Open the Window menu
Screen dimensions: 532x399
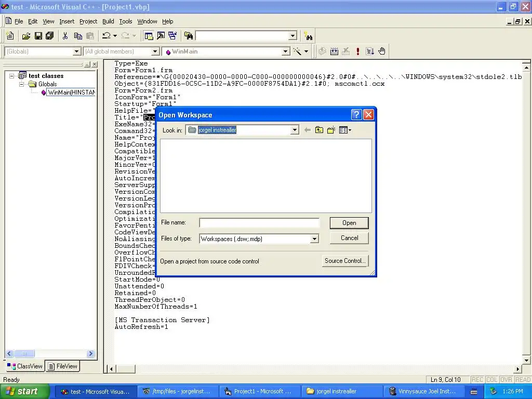(147, 21)
